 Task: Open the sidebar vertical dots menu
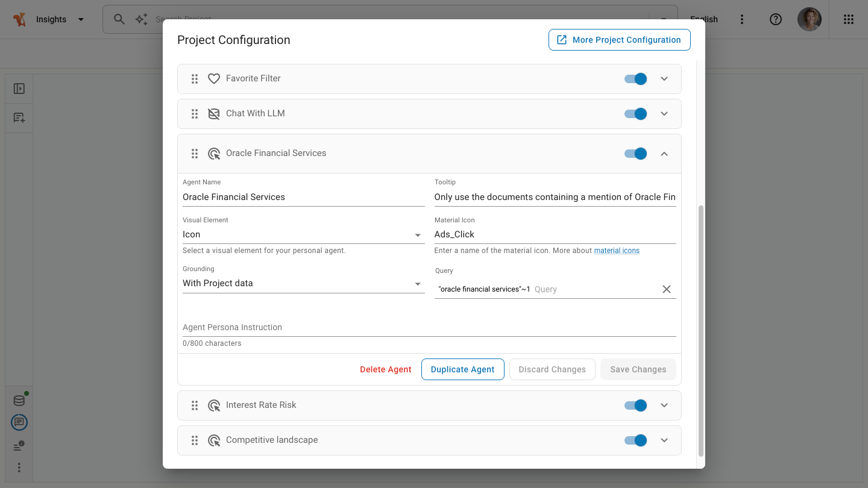pos(19,468)
